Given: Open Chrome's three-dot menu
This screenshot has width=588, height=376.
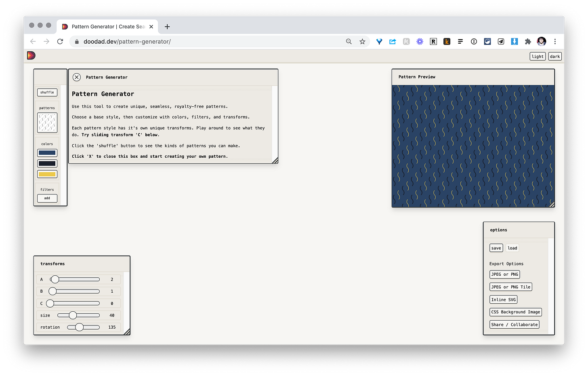Looking at the screenshot, I should point(555,41).
